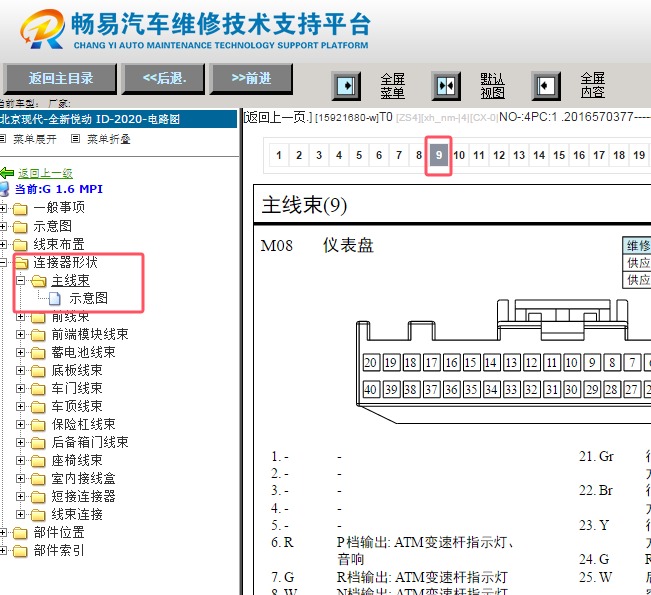This screenshot has width=651, height=595.
Task: Expand the 保险杠线束 node
Action: pyautogui.click(x=20, y=424)
